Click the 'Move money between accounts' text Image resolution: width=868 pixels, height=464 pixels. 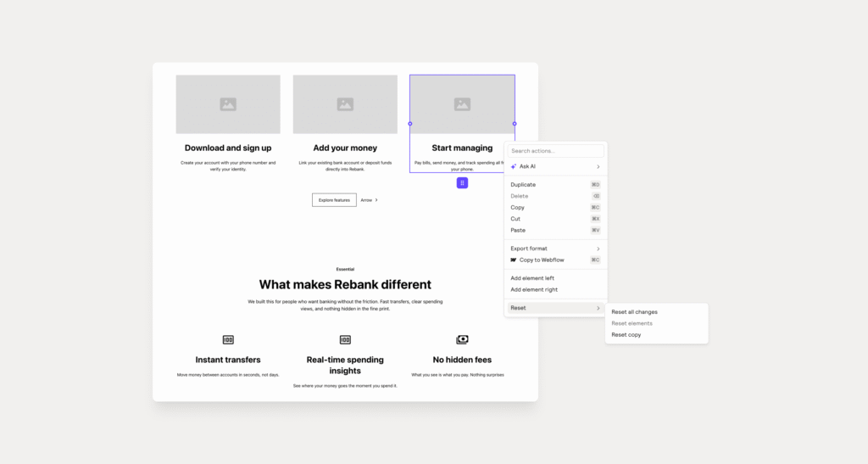tap(228, 375)
